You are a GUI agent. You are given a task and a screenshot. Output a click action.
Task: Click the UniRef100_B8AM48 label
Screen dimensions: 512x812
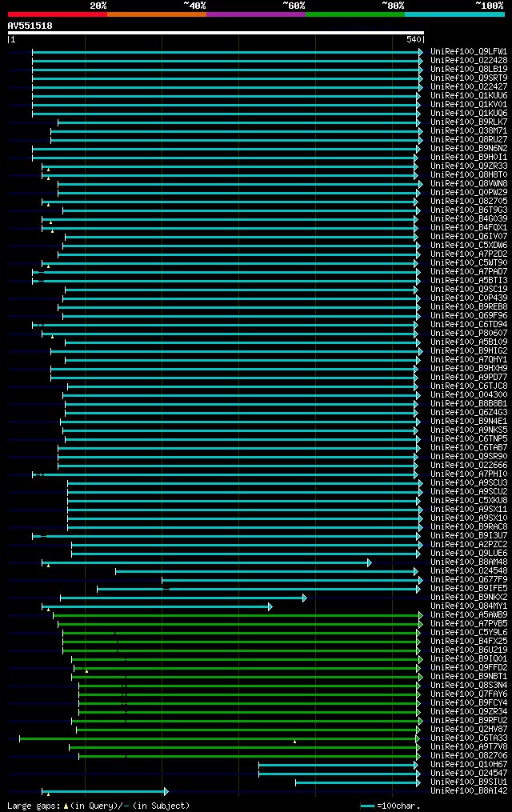click(x=469, y=562)
